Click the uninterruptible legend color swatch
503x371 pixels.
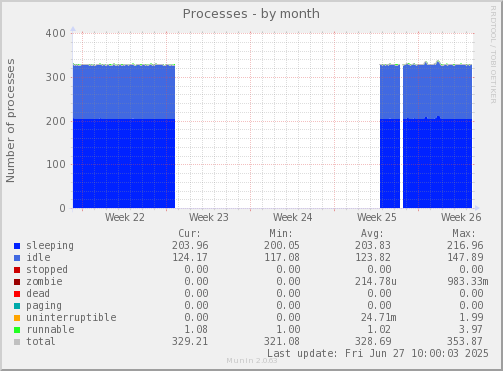tap(17, 318)
